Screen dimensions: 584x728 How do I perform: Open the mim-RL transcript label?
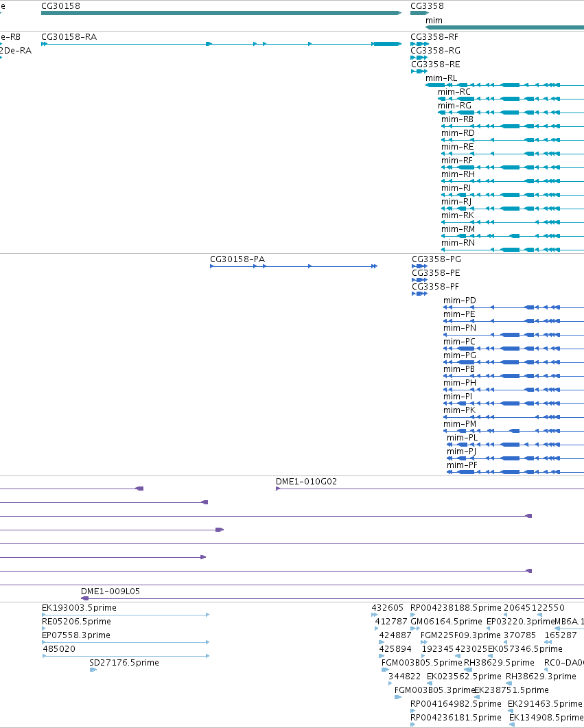tap(441, 78)
